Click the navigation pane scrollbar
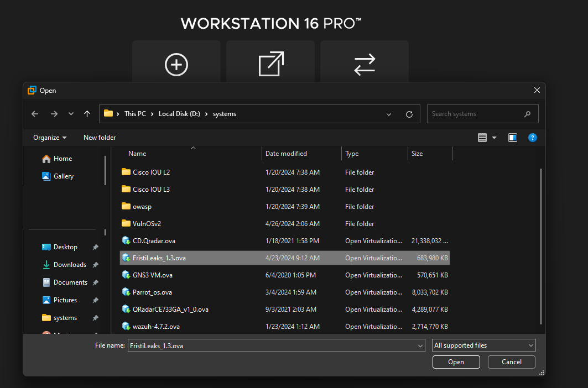 click(105, 171)
